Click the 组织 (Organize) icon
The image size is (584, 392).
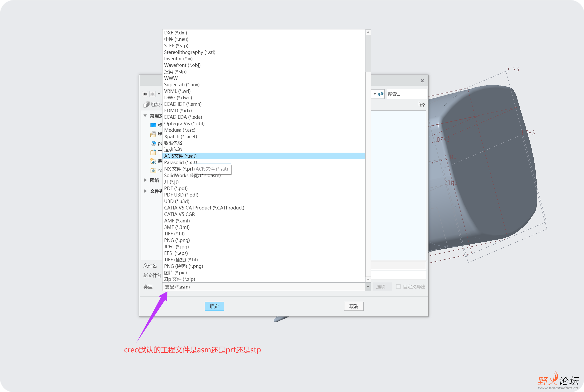[x=146, y=104]
